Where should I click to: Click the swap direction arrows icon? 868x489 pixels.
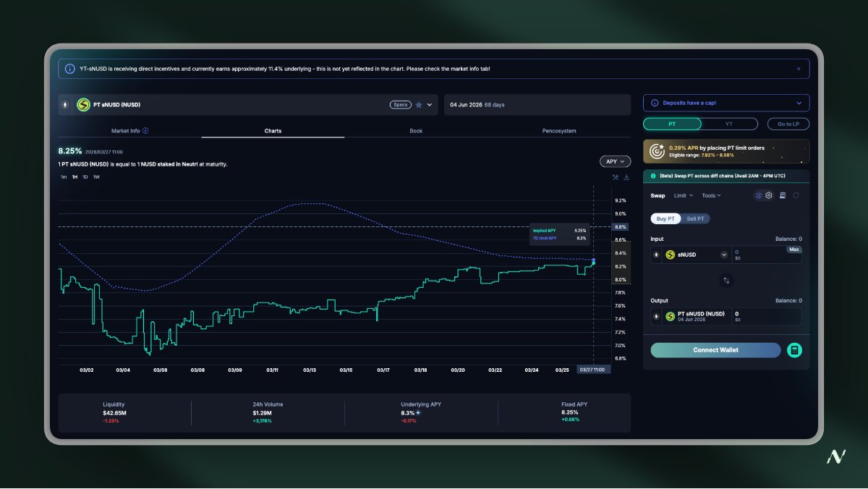[x=726, y=280]
